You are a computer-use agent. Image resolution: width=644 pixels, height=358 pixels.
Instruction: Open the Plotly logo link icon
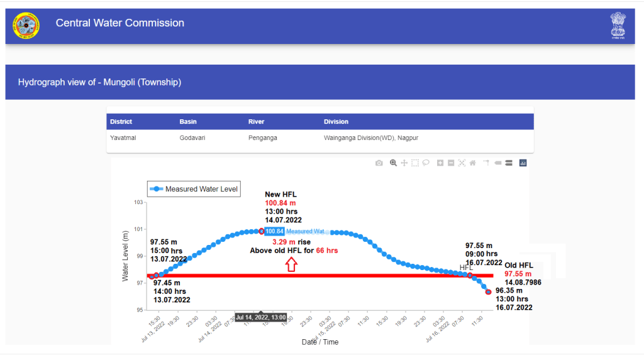click(x=523, y=163)
